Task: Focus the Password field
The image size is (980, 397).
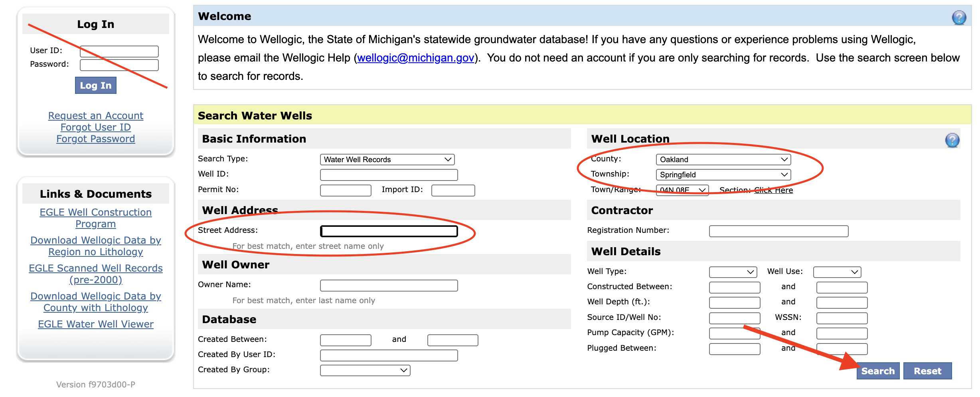Action: point(119,65)
